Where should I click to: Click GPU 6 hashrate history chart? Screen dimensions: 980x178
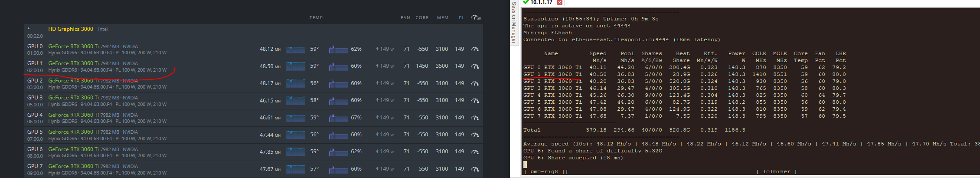click(x=296, y=152)
